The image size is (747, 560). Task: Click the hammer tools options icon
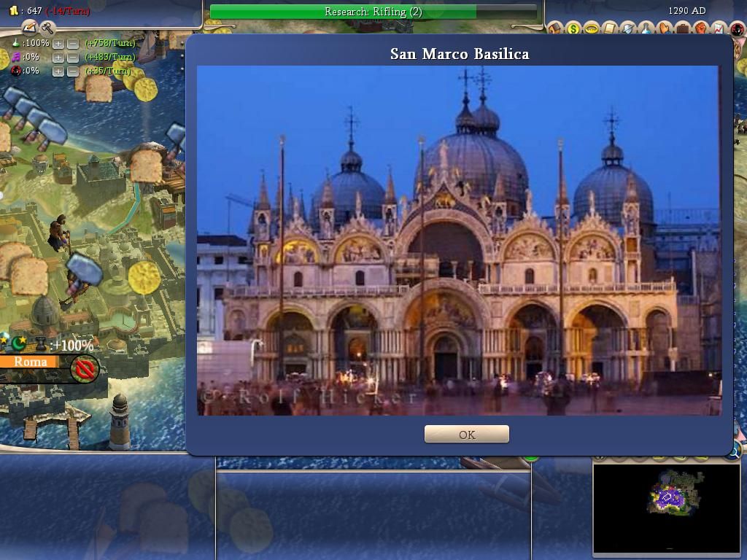[47, 28]
